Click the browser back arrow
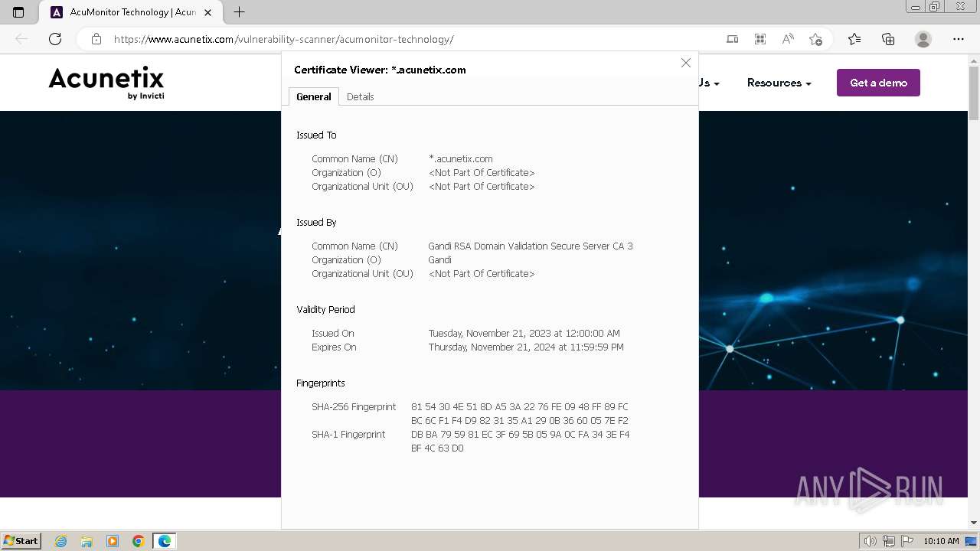The image size is (980, 551). click(21, 39)
